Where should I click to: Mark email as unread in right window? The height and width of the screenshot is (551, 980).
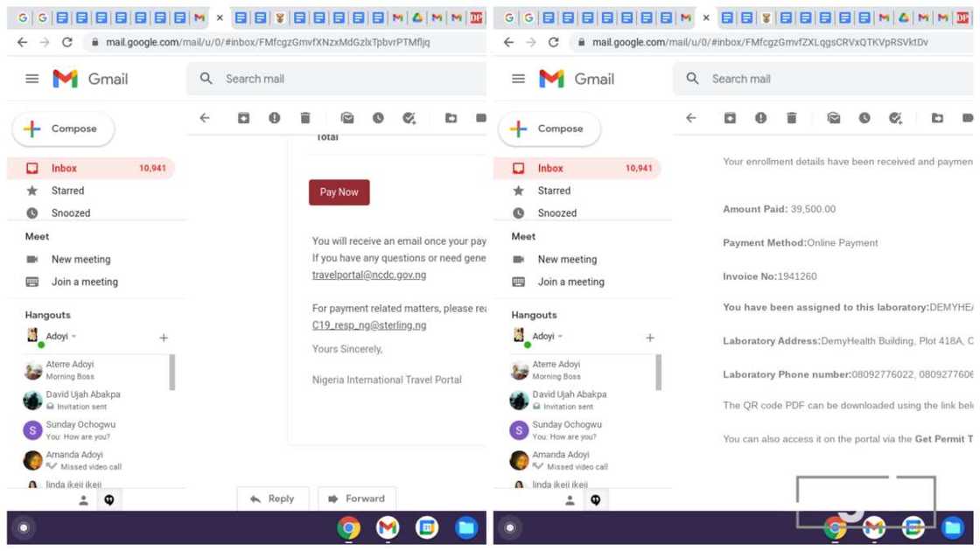click(x=834, y=118)
